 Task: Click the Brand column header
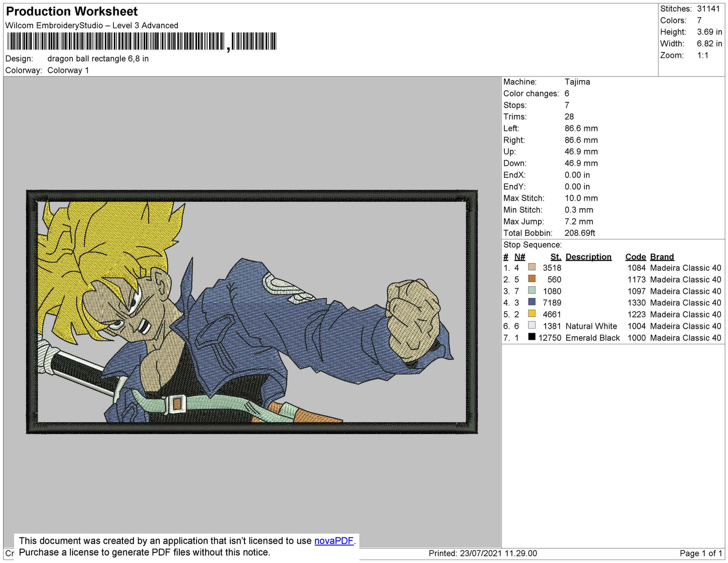click(662, 257)
